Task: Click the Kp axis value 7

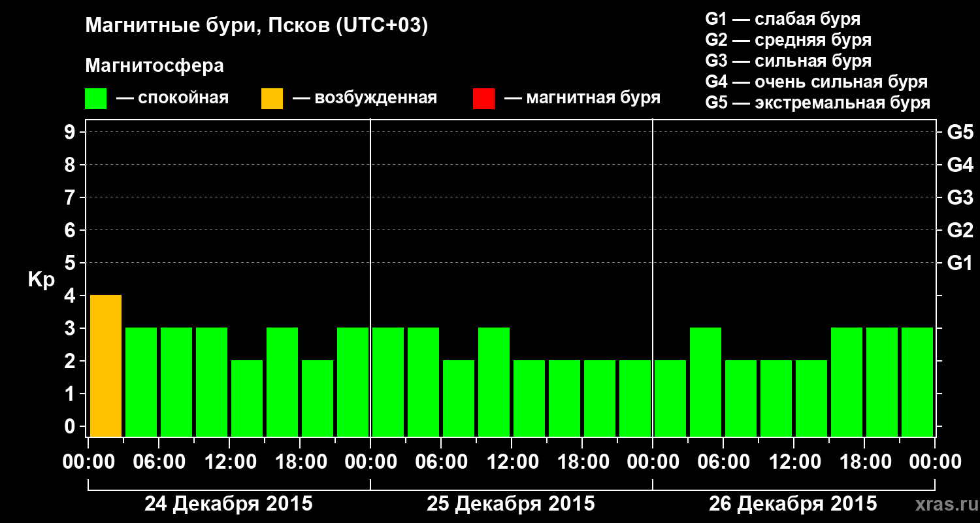Action: coord(71,197)
